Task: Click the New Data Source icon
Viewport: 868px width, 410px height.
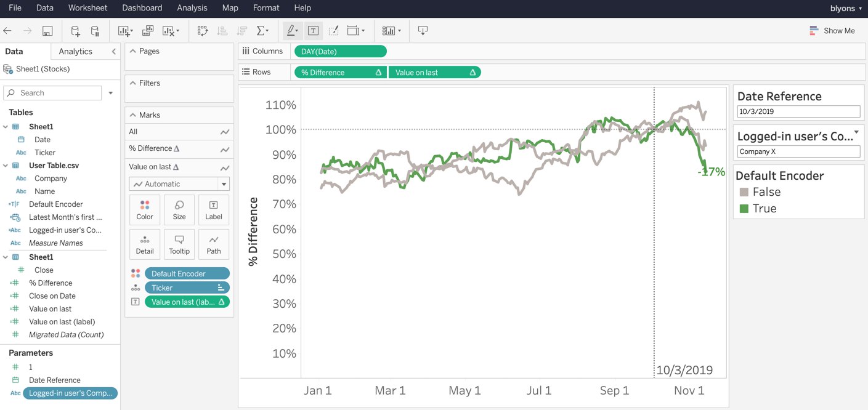Action: click(x=75, y=31)
